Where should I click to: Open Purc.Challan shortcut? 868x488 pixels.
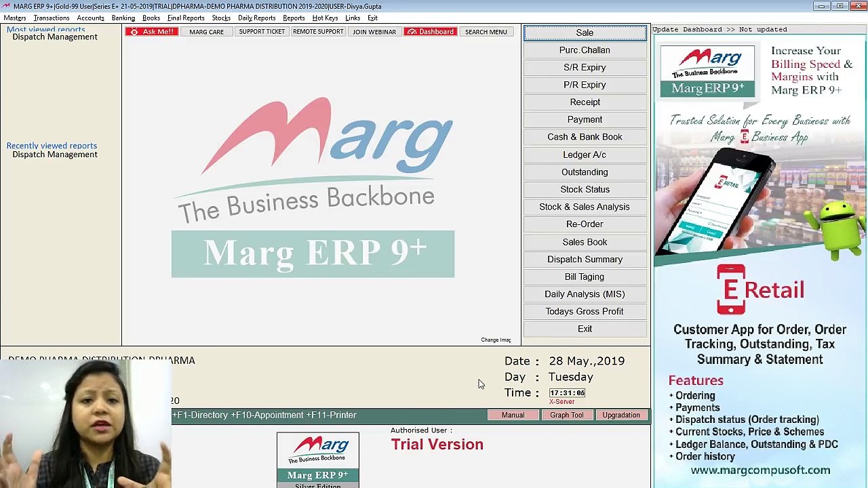585,50
